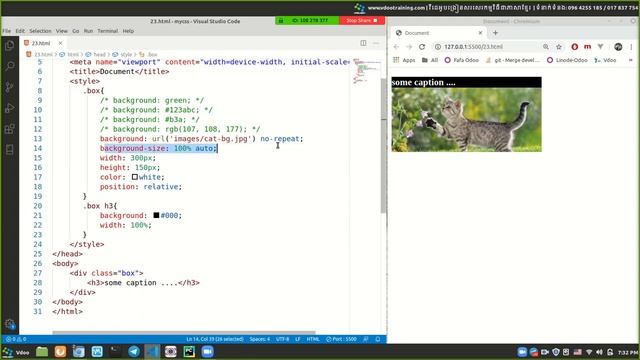Viewport: 640px width, 360px height.
Task: Open the Explorer view in VS Code activity bar
Action: click(x=10, y=45)
